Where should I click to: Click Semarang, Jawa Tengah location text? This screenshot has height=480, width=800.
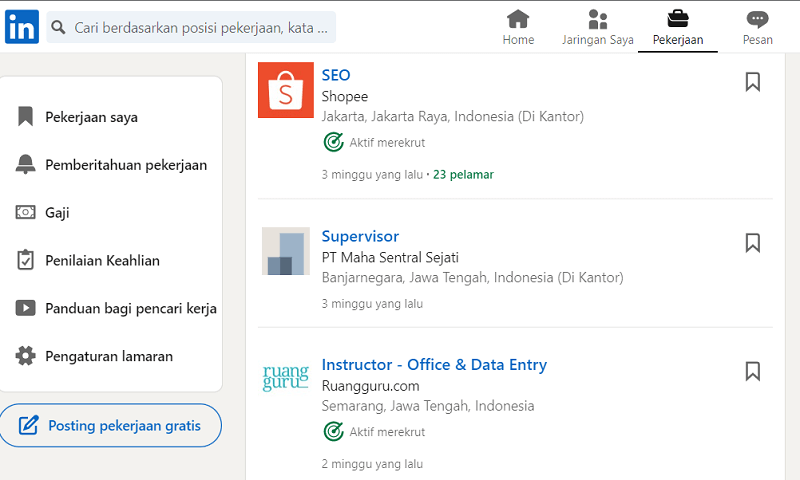coord(428,407)
